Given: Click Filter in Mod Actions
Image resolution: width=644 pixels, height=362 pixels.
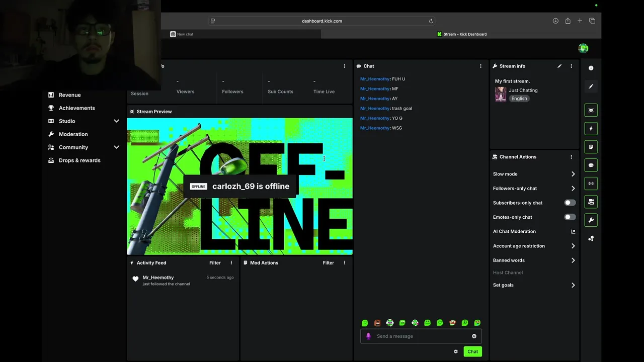Looking at the screenshot, I should (328, 262).
